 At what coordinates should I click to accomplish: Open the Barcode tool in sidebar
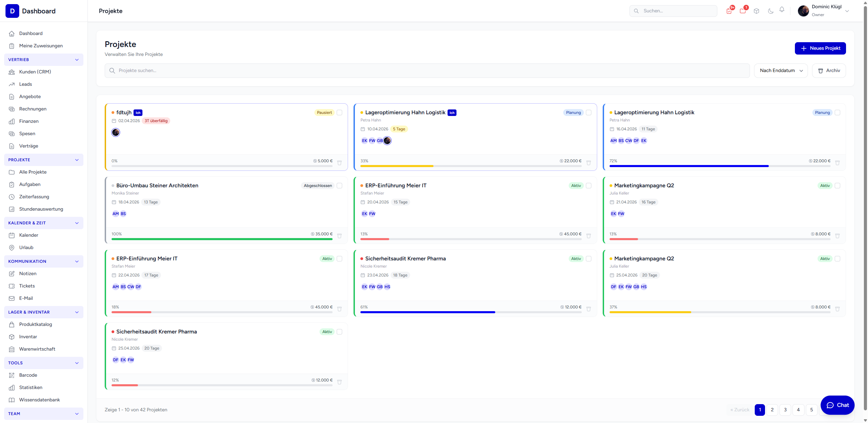point(28,375)
